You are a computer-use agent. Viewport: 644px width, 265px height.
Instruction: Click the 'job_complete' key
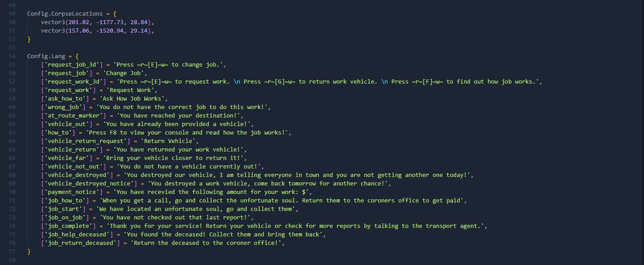point(68,226)
